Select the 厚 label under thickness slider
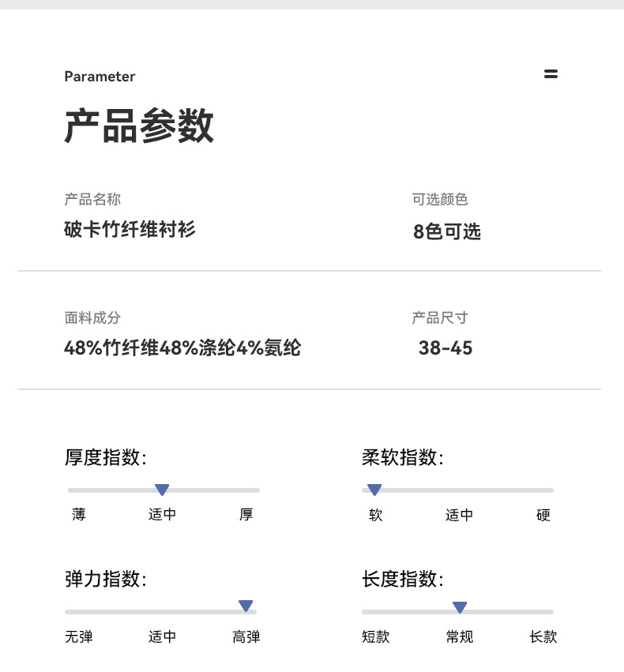Screen dimensions: 624x672 pos(246,514)
